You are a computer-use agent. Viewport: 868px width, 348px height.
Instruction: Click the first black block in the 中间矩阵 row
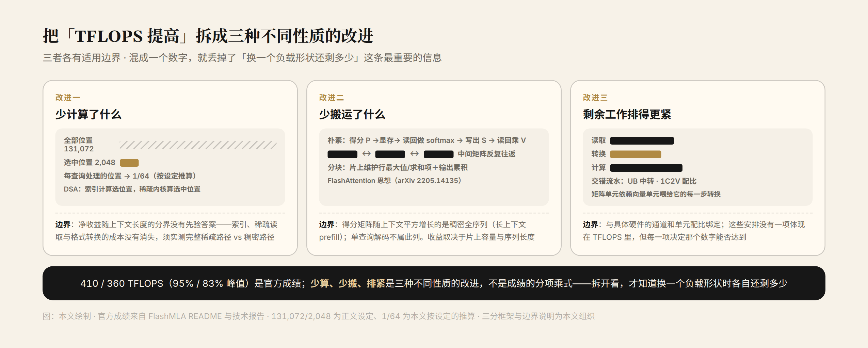(x=342, y=154)
